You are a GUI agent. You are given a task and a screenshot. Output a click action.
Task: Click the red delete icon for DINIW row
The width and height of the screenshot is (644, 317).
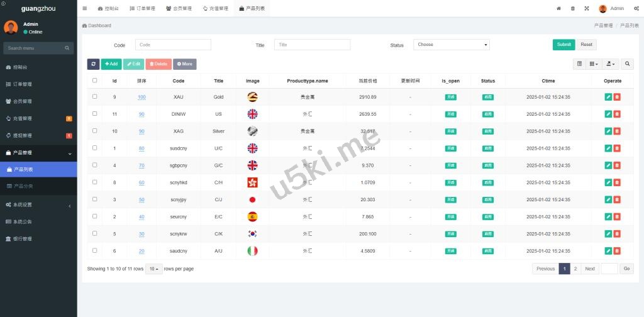point(617,114)
